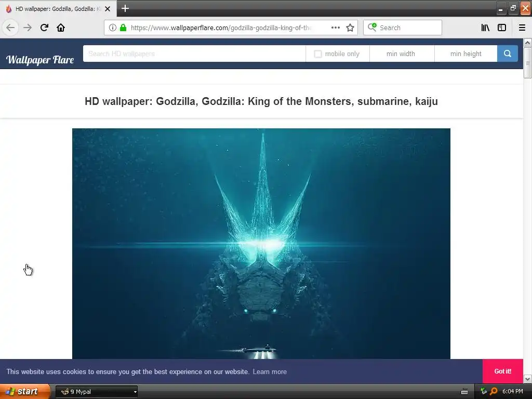Click the network tray icon
The width and height of the screenshot is (532, 399).
coord(484,391)
